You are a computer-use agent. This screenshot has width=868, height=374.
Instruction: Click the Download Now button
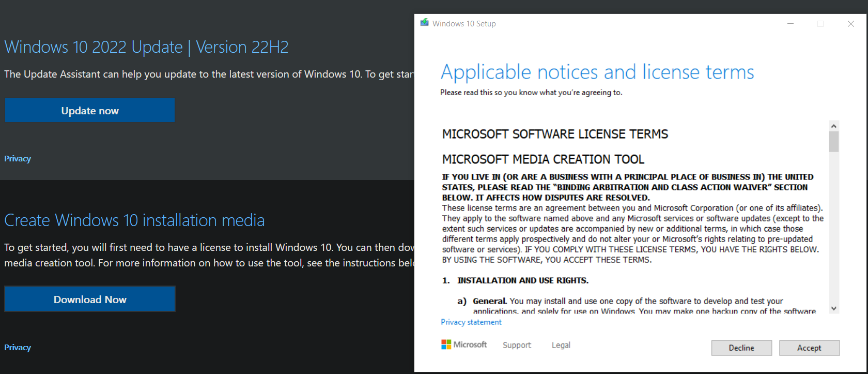90,299
